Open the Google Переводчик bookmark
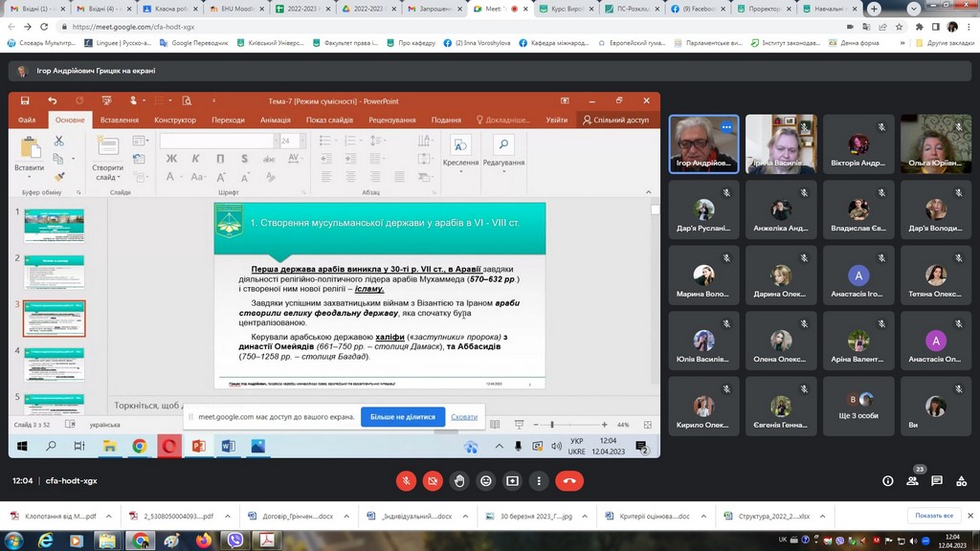This screenshot has width=980, height=551. click(x=193, y=43)
